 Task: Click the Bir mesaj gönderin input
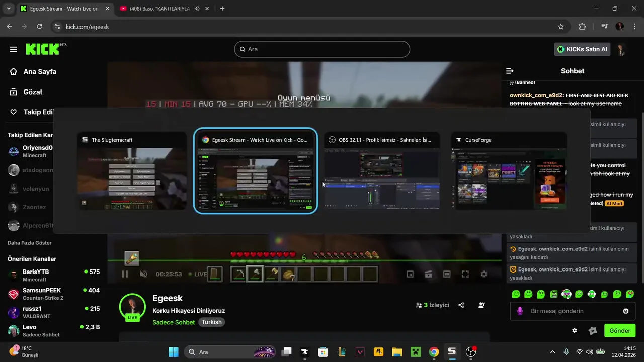tap(573, 311)
